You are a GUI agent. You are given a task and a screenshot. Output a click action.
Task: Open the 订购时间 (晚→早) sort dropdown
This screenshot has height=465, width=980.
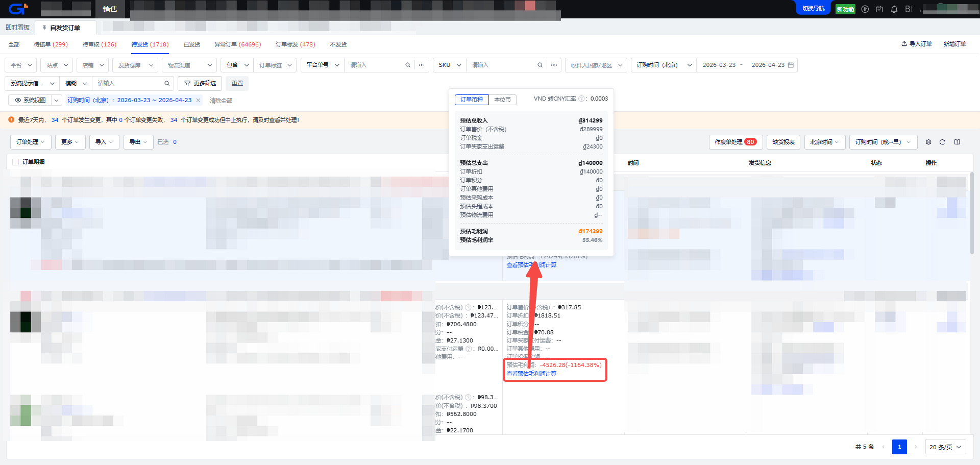[883, 142]
